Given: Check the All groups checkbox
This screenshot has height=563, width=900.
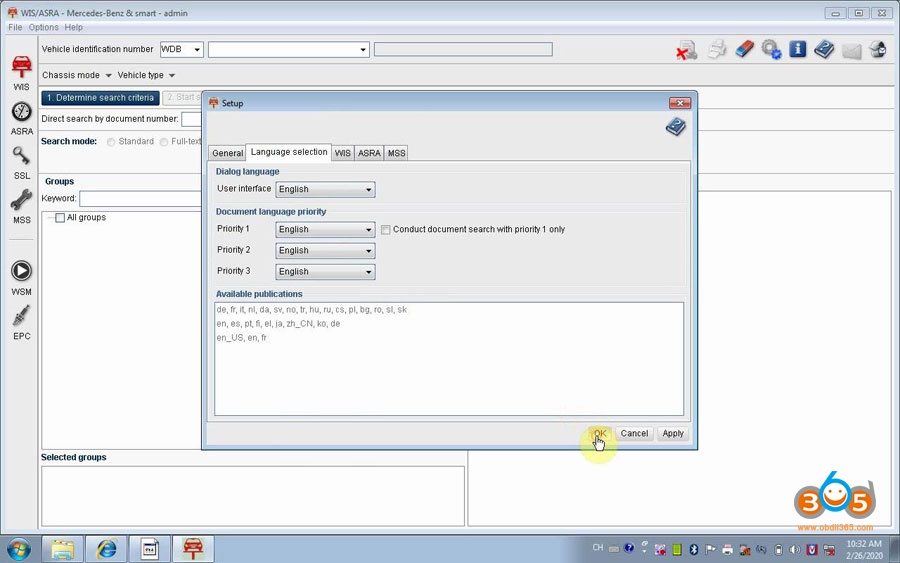Looking at the screenshot, I should click(60, 218).
